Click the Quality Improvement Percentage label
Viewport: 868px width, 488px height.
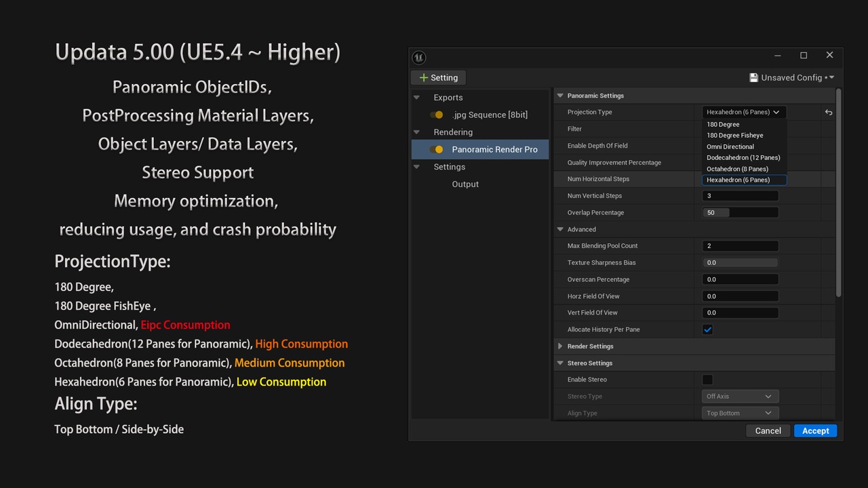(x=614, y=163)
